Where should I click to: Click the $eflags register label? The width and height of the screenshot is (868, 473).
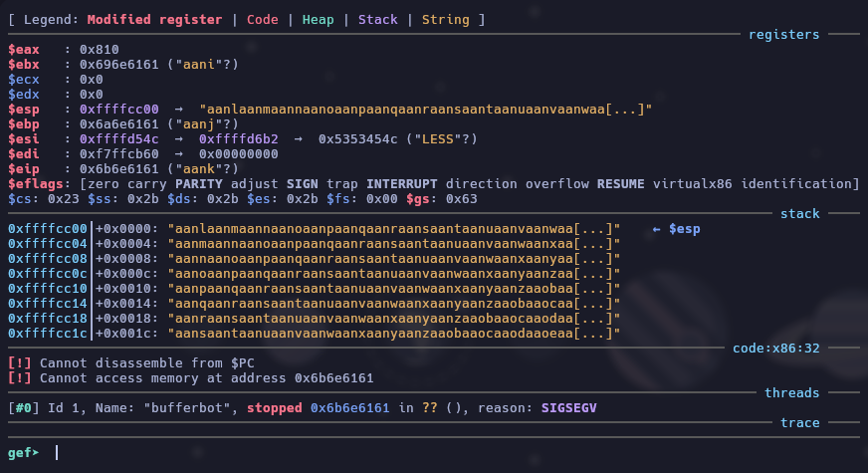coord(36,184)
